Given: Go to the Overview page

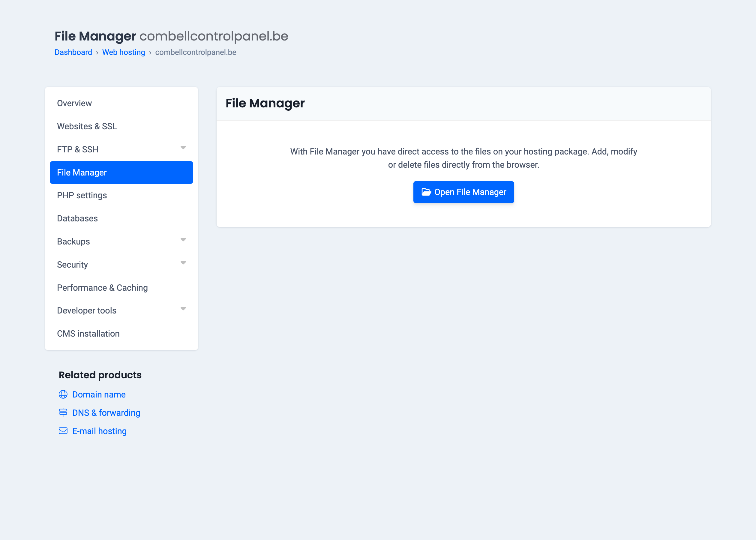Looking at the screenshot, I should (x=74, y=103).
